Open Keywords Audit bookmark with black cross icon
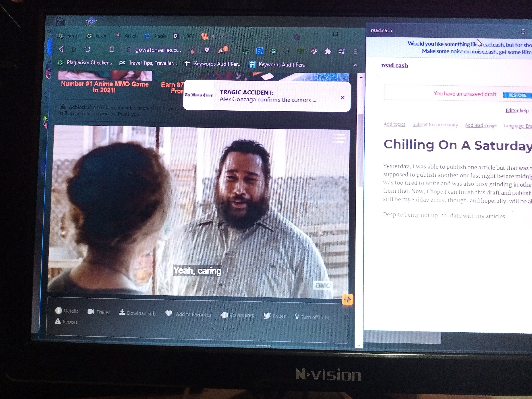Image resolution: width=532 pixels, height=399 pixels. coord(213,64)
